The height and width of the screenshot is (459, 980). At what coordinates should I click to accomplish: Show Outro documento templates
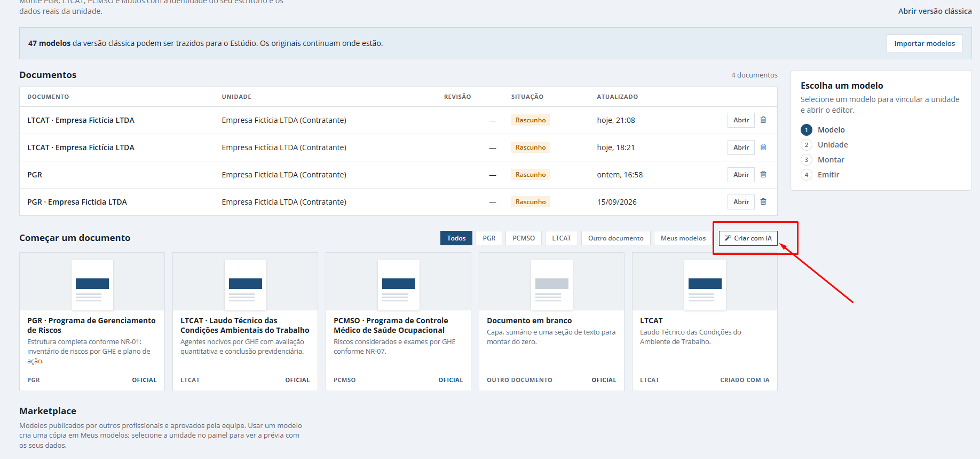pyautogui.click(x=616, y=238)
